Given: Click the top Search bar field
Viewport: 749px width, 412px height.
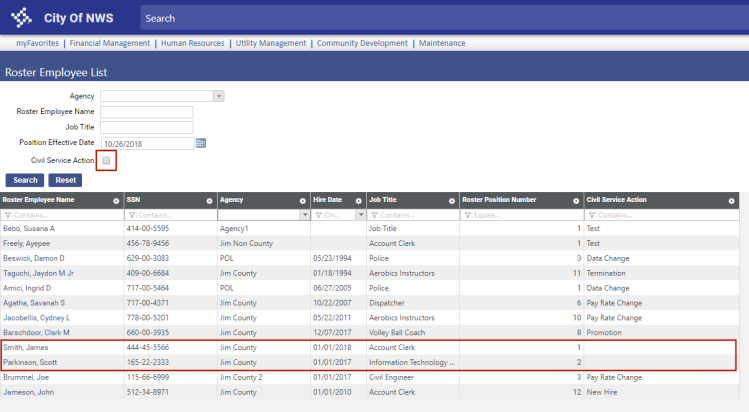Looking at the screenshot, I should (440, 18).
